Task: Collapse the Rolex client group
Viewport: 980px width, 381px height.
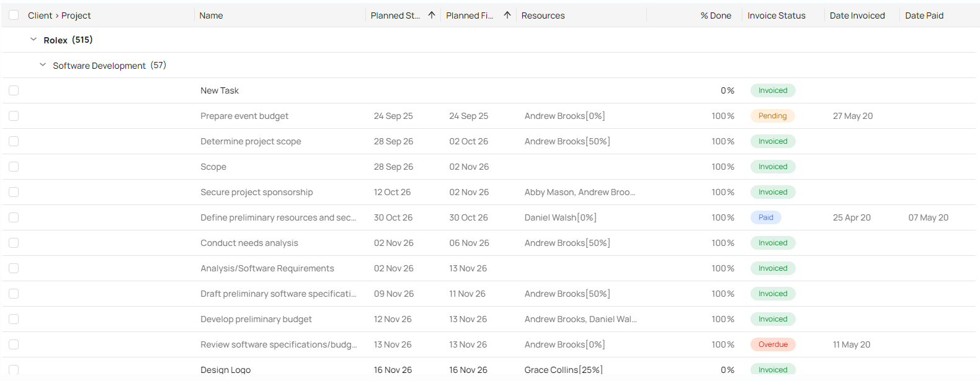Action: pyautogui.click(x=33, y=40)
